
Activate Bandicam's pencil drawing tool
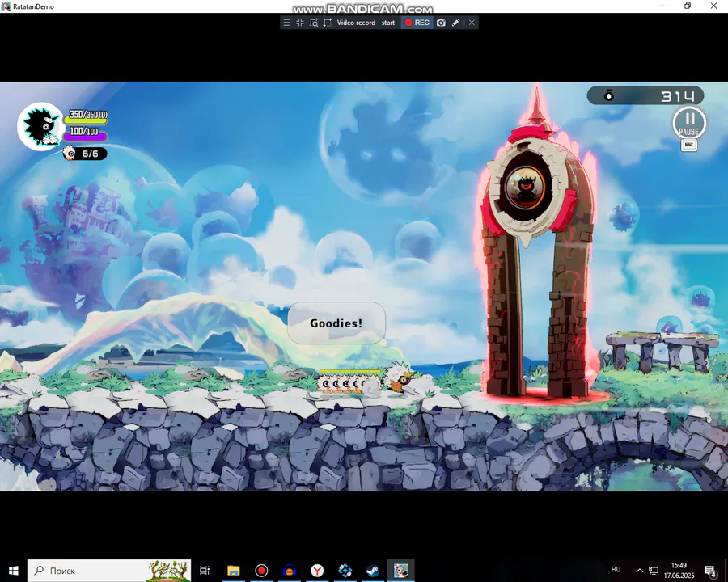[456, 23]
